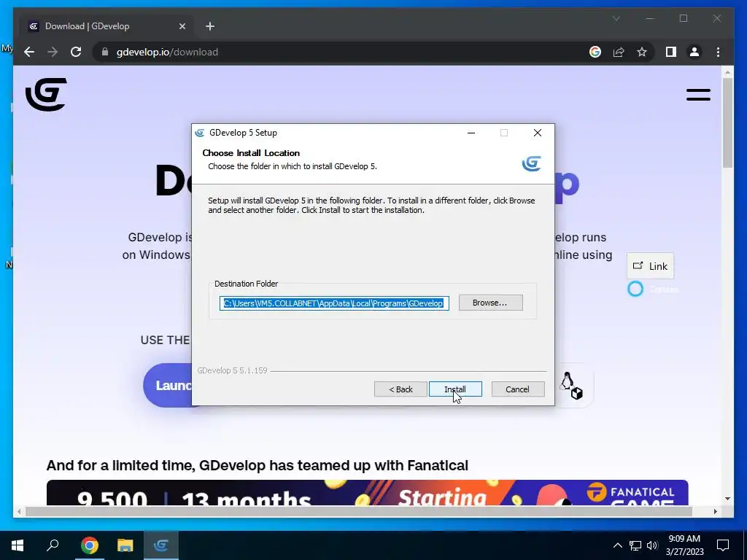
Task: Open Chrome tab search chevron
Action: click(x=616, y=18)
